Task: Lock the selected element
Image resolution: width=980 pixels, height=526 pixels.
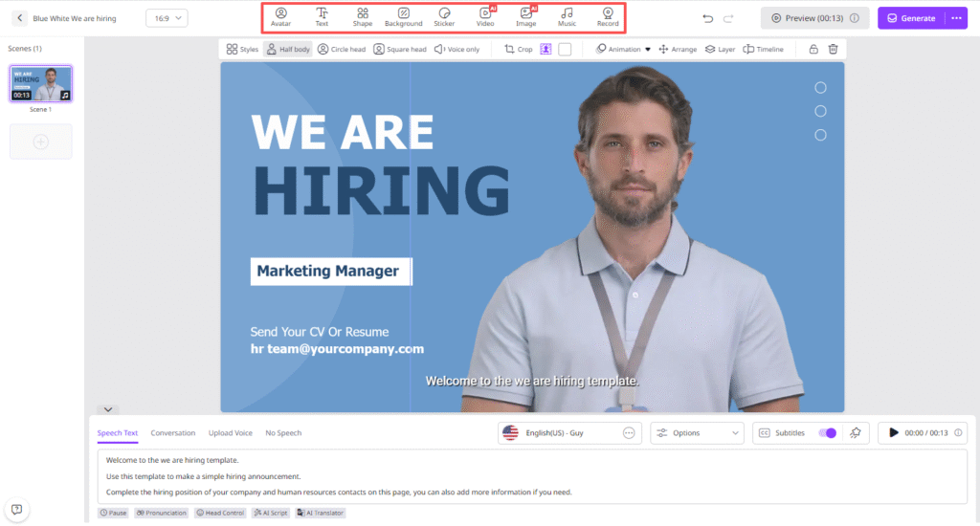Action: pyautogui.click(x=813, y=49)
